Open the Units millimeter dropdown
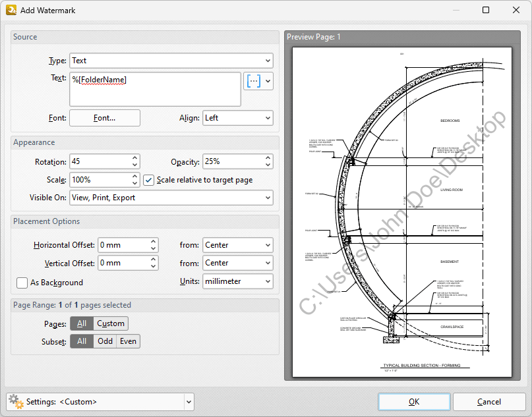532x417 pixels. [238, 281]
